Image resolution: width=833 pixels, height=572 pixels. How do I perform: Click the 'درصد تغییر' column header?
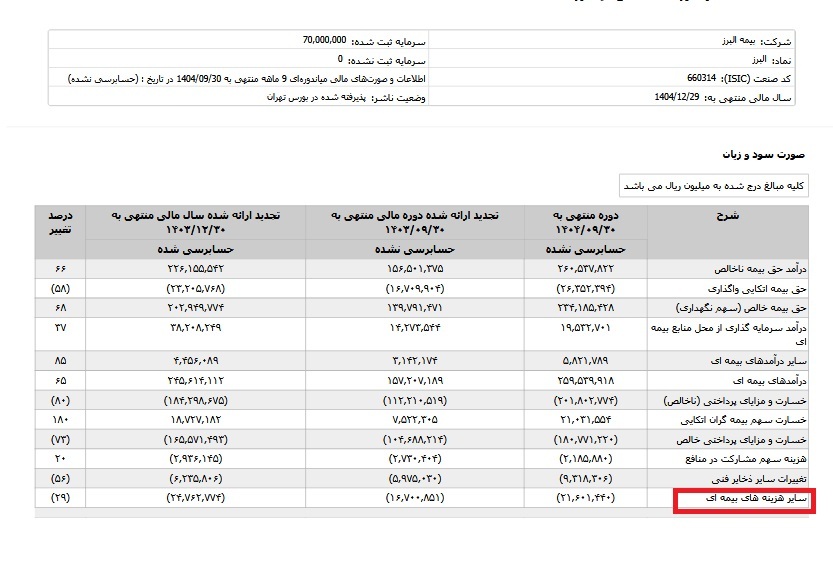(59, 222)
